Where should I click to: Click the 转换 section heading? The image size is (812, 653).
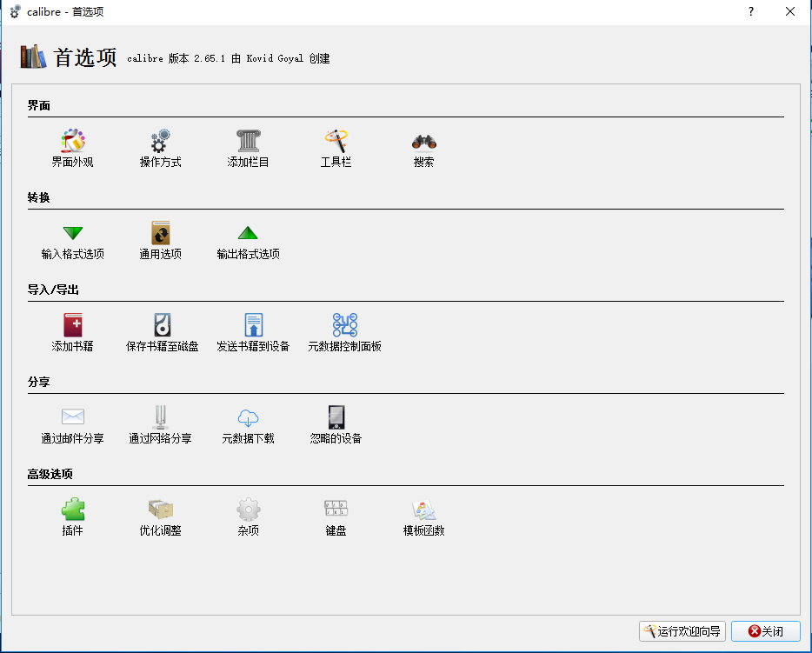point(39,198)
